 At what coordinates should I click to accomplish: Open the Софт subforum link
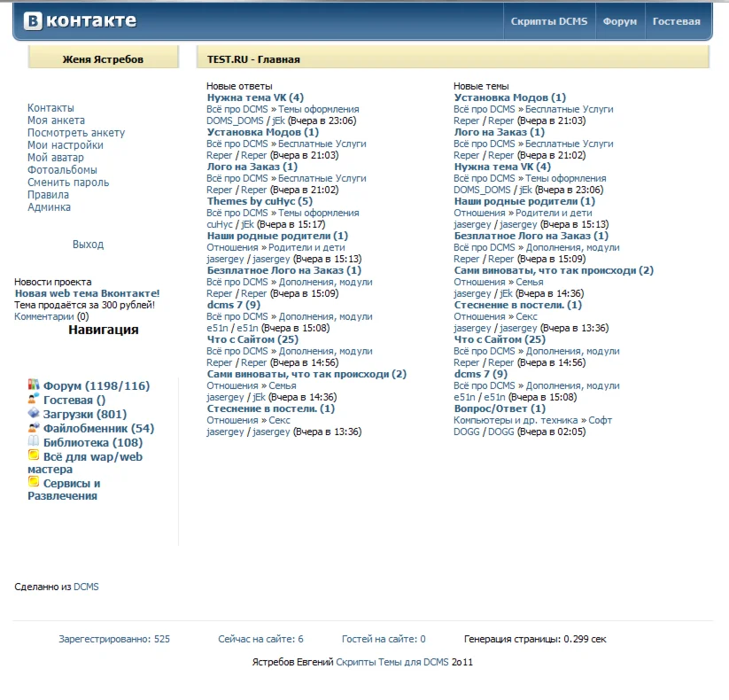[x=601, y=421]
